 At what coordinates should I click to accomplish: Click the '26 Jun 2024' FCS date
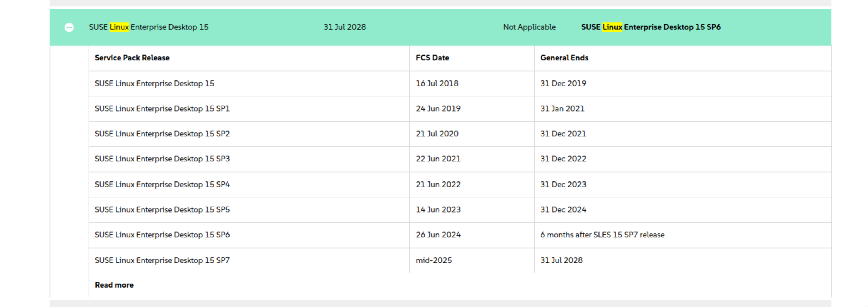[438, 235]
